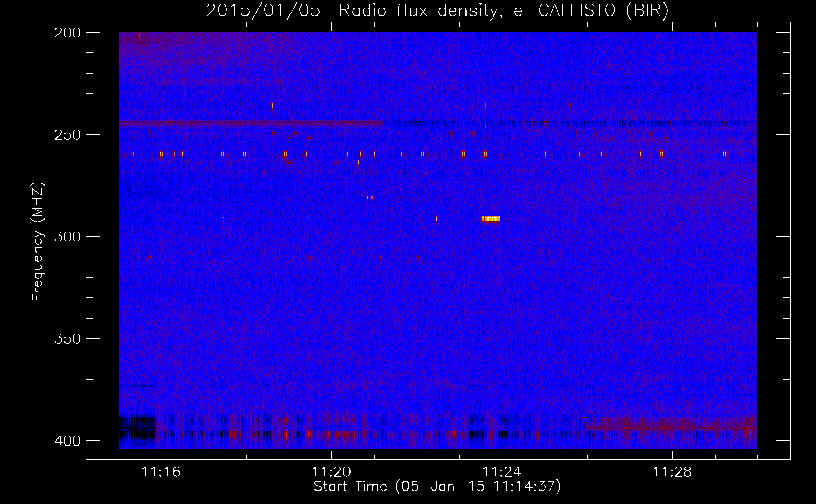Select the 300 frequency tick label
Image resolution: width=816 pixels, height=504 pixels.
67,236
